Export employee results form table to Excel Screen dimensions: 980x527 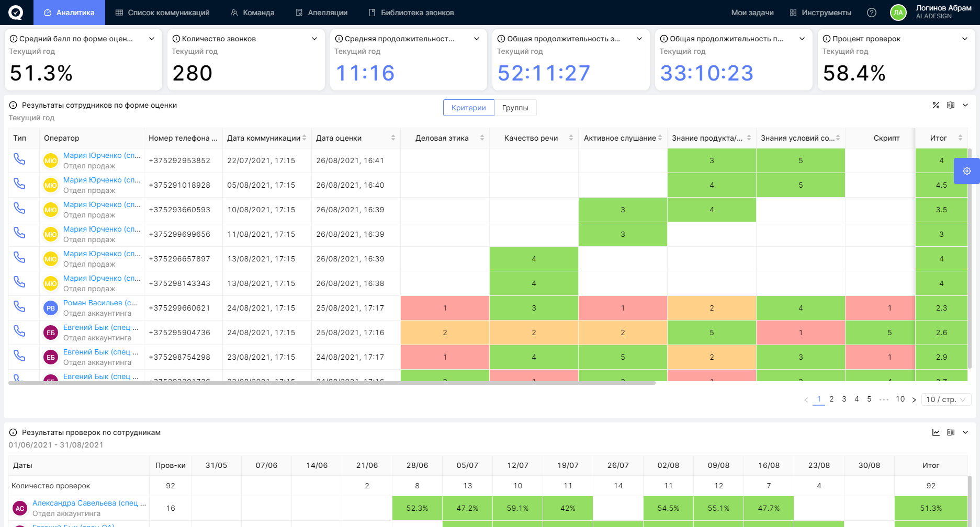click(951, 105)
